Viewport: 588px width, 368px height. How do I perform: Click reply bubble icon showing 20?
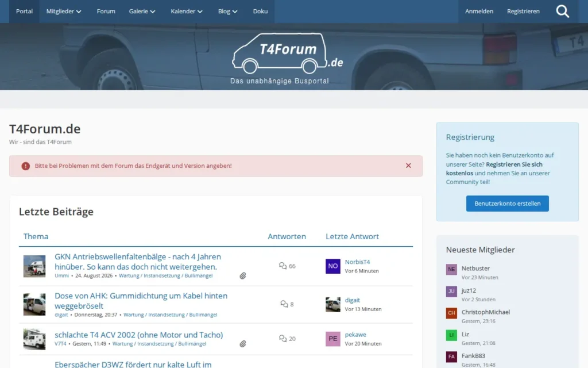283,338
